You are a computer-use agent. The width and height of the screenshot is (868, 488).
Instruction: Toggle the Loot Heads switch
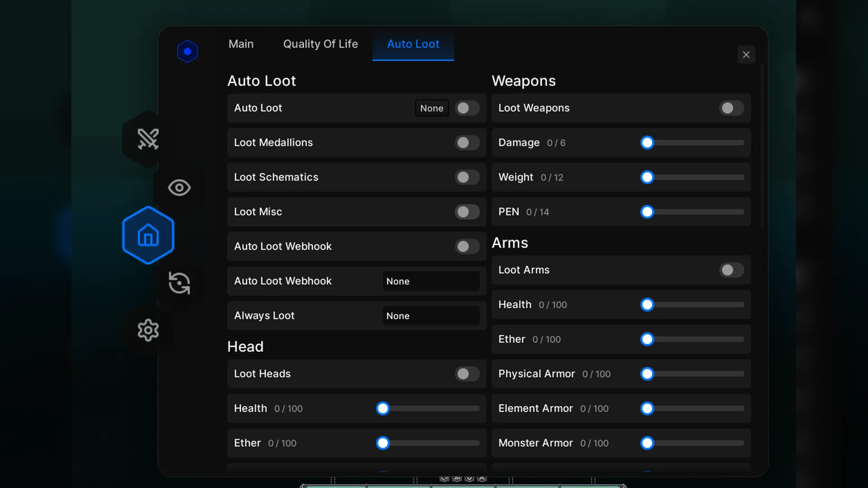pos(467,374)
